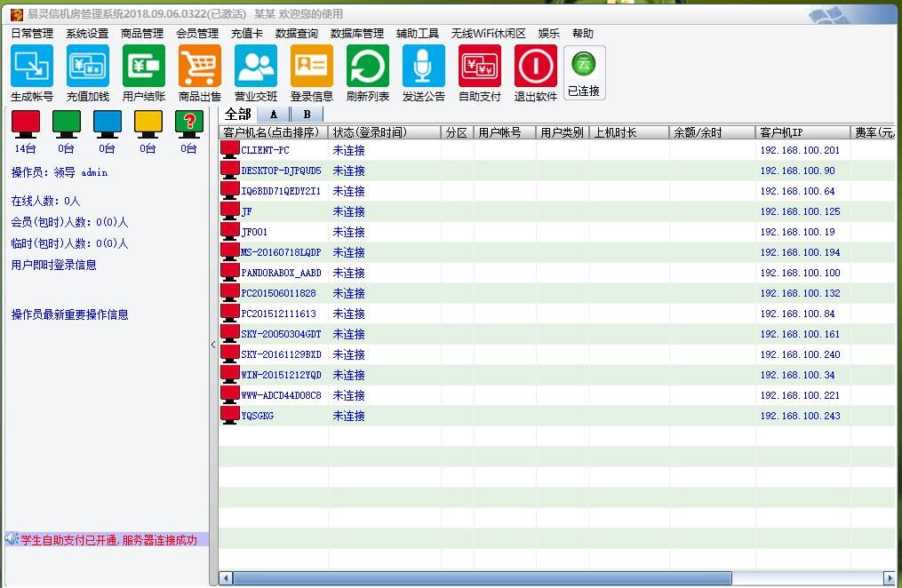Click IP address 192.168.100.125
This screenshot has height=588, width=902.
point(800,211)
